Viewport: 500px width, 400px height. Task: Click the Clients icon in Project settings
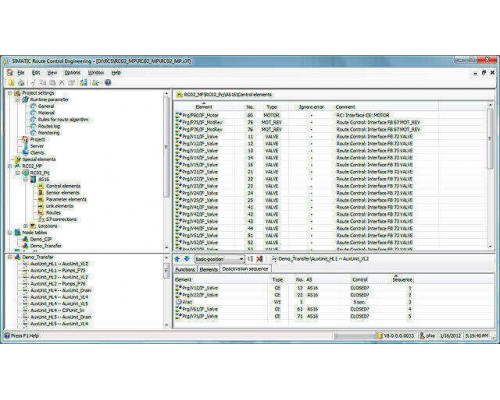(25, 152)
